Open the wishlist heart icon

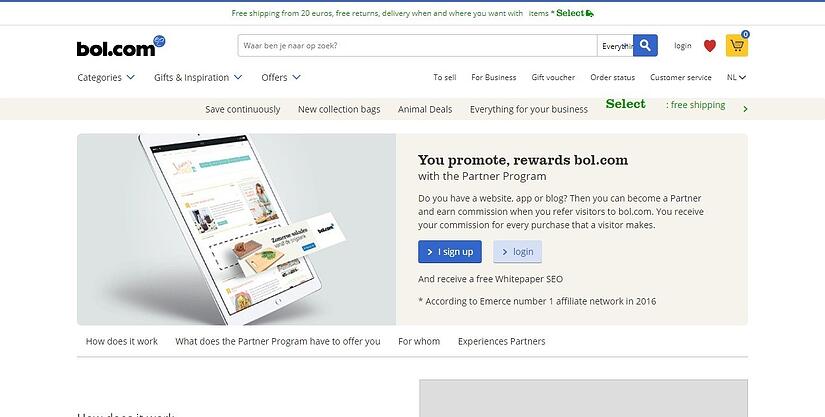tap(710, 46)
